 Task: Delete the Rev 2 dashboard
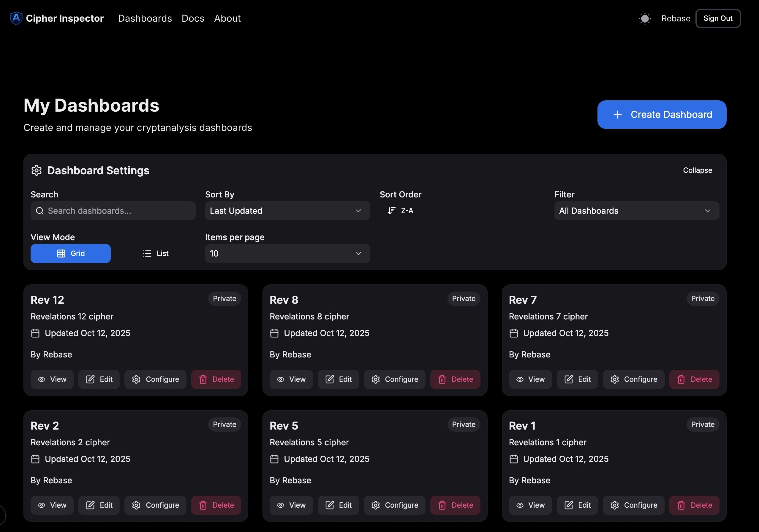[216, 505]
